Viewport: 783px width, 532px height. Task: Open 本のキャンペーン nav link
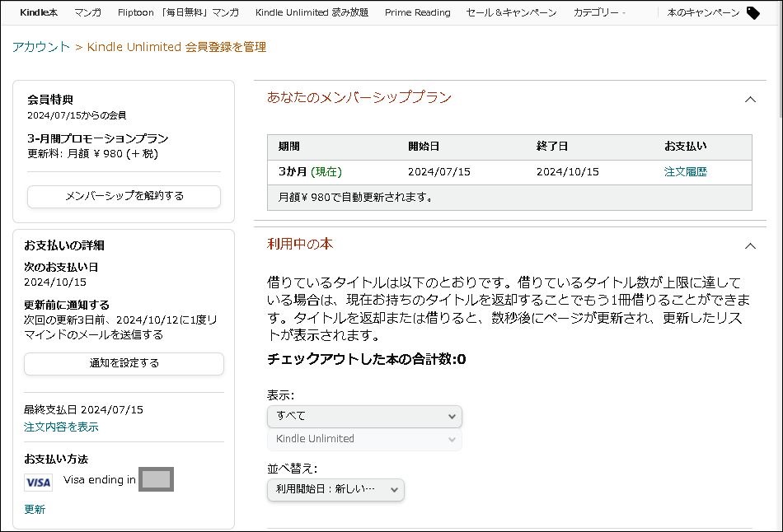[703, 12]
